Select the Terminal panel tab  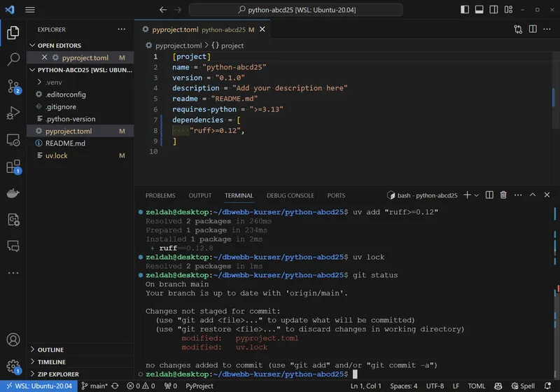pyautogui.click(x=239, y=195)
